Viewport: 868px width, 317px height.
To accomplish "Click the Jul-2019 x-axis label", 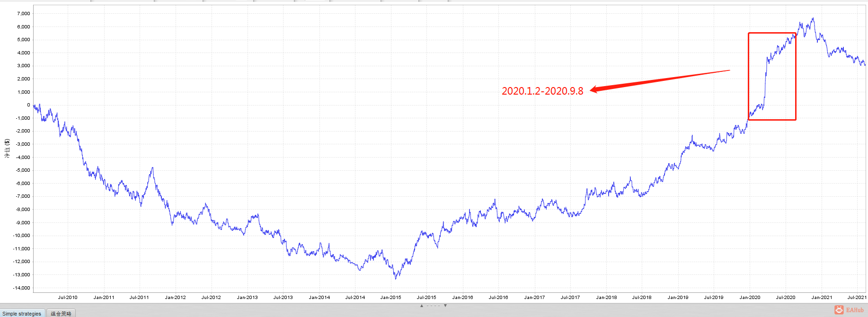I will click(x=714, y=298).
